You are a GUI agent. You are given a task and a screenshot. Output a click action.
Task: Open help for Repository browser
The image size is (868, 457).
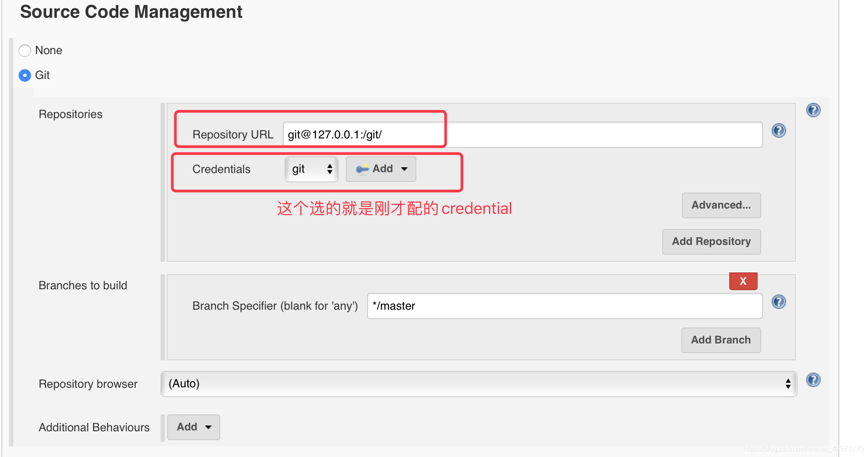813,380
